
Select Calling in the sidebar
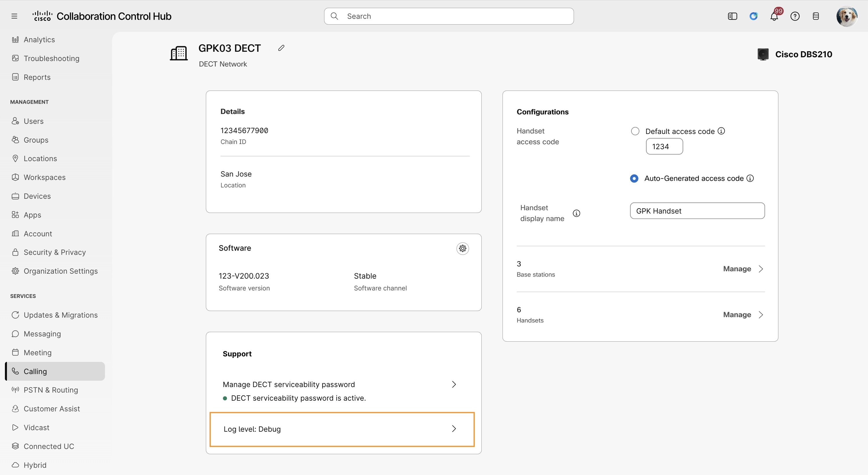[55, 371]
